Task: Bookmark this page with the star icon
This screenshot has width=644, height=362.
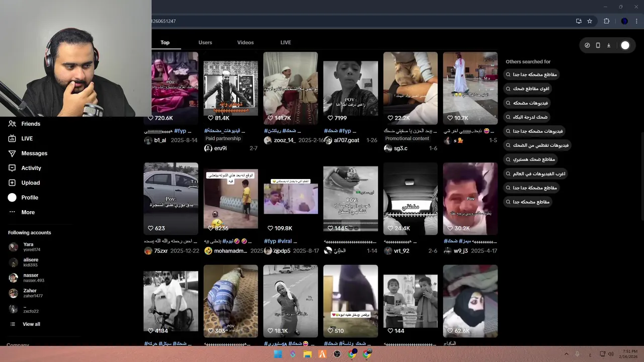Action: pos(590,21)
